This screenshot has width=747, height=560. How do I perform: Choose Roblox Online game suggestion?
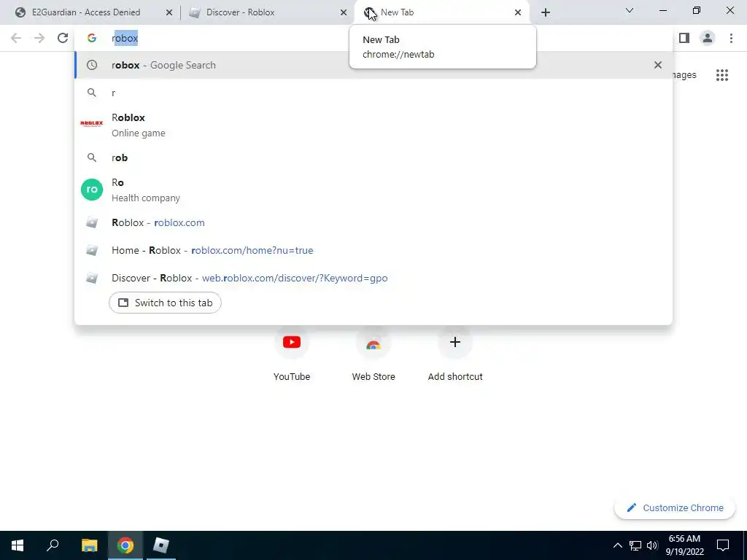(x=373, y=125)
